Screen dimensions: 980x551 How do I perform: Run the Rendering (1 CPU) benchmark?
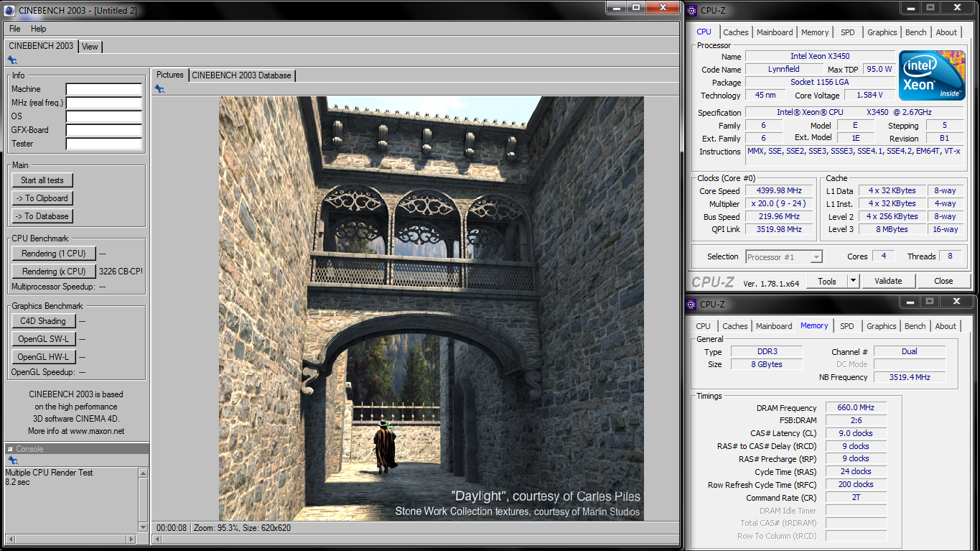[54, 254]
